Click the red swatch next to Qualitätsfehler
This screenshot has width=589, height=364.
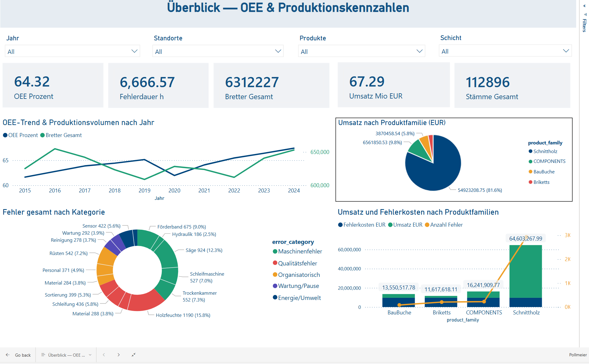point(274,263)
